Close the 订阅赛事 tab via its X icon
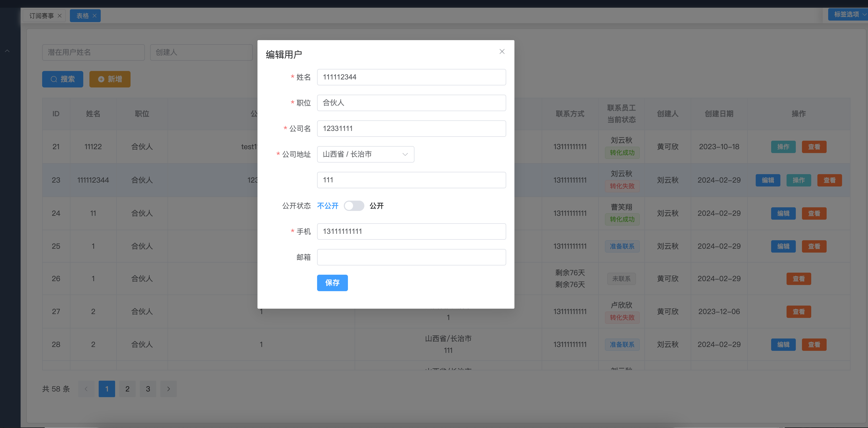 [x=60, y=16]
